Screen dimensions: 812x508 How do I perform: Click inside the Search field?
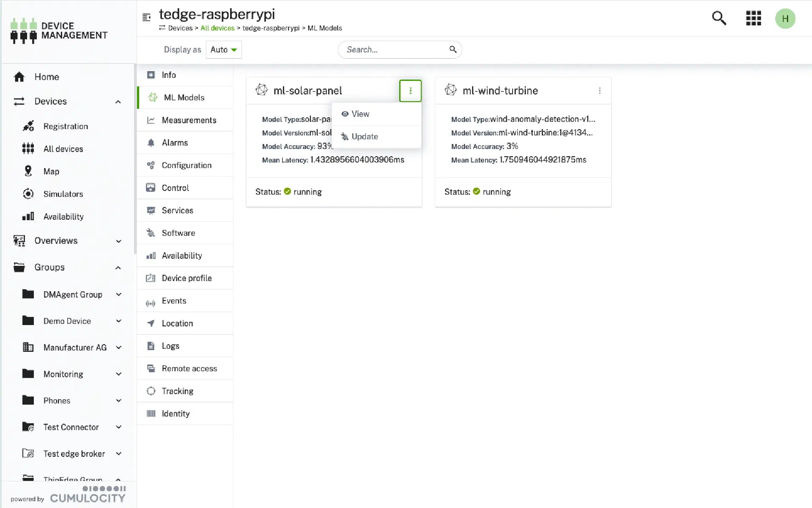coord(393,50)
